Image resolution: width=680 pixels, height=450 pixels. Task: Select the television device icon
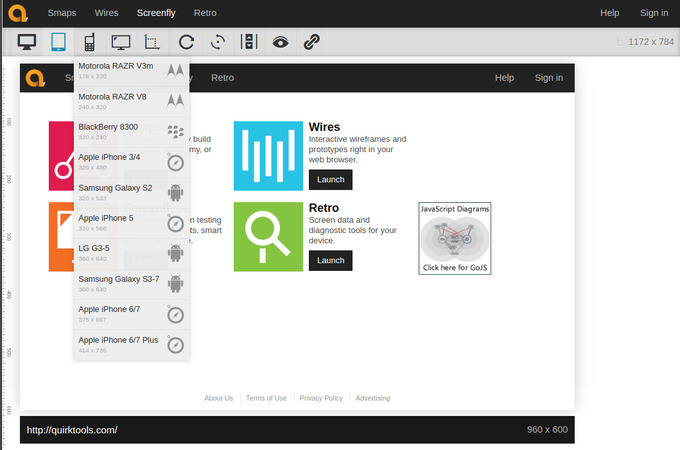click(121, 42)
